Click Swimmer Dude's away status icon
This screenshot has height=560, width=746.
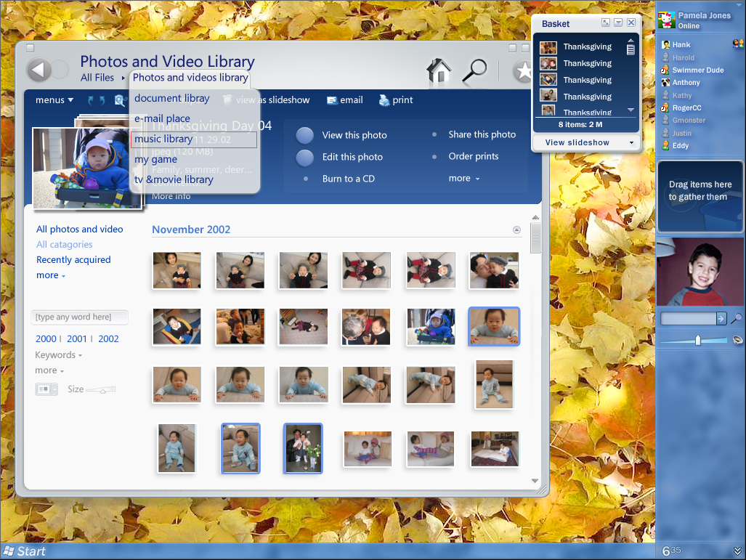click(x=665, y=70)
